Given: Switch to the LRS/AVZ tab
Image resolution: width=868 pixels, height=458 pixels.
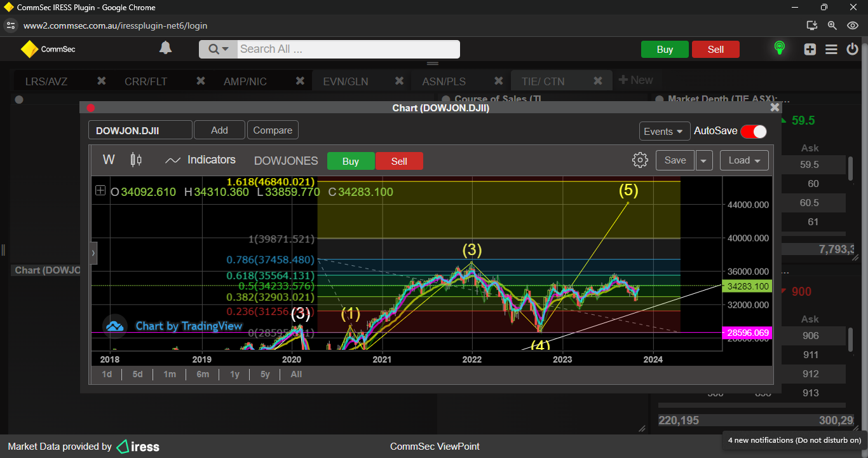Looking at the screenshot, I should click(x=46, y=81).
